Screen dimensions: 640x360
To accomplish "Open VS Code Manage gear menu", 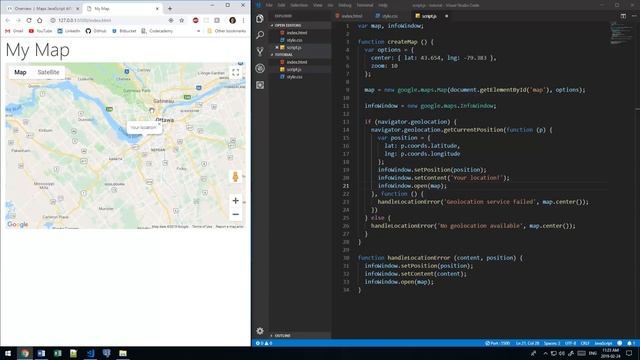I will click(x=260, y=331).
